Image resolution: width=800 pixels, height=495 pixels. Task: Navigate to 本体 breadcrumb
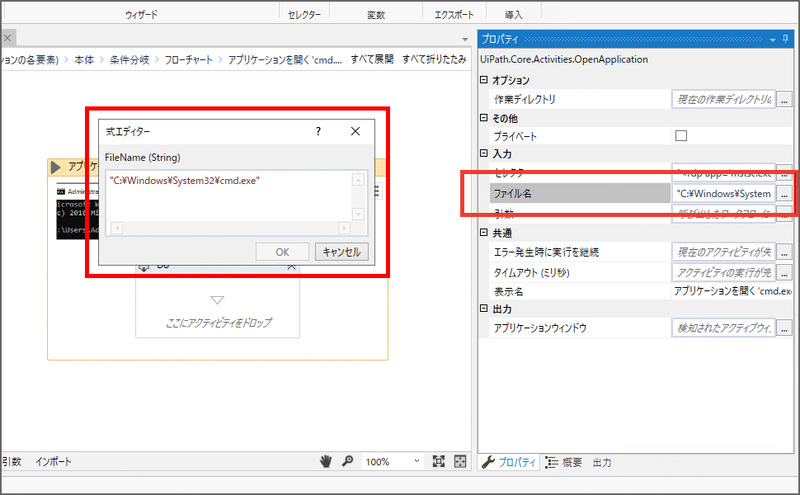pyautogui.click(x=84, y=60)
